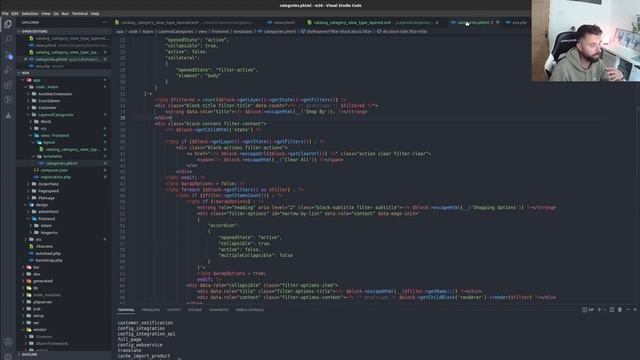Open the Manage gear in activity bar

coord(8,356)
